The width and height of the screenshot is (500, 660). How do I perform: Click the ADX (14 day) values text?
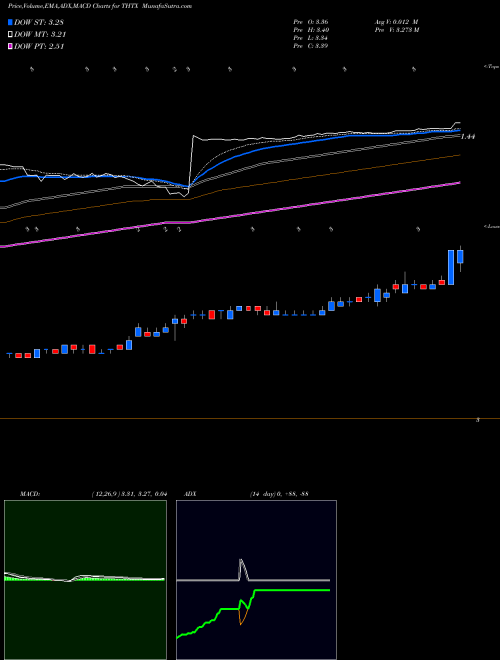(x=279, y=494)
